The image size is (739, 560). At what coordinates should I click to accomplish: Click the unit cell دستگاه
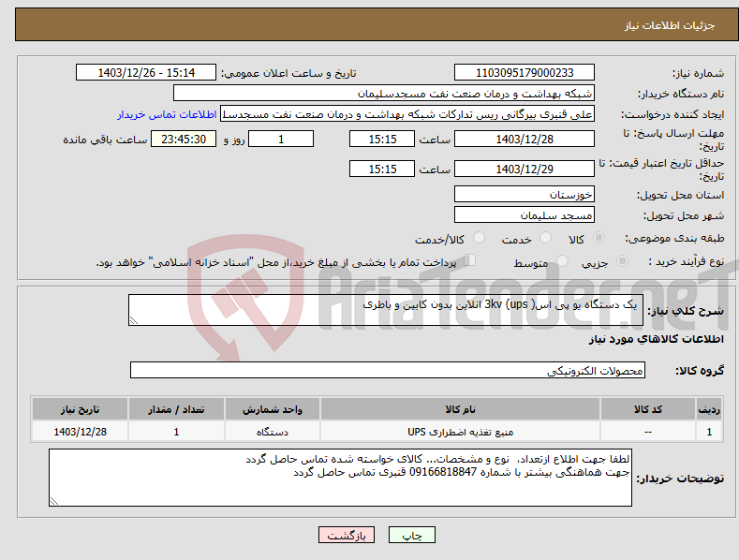[273, 432]
